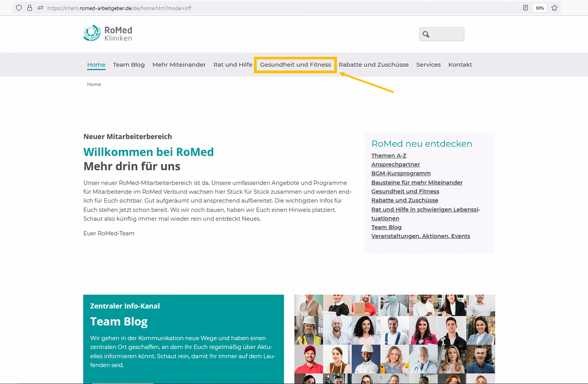Click the Euer RoMed-Team signature text
Image resolution: width=588 pixels, height=384 pixels.
pyautogui.click(x=109, y=234)
